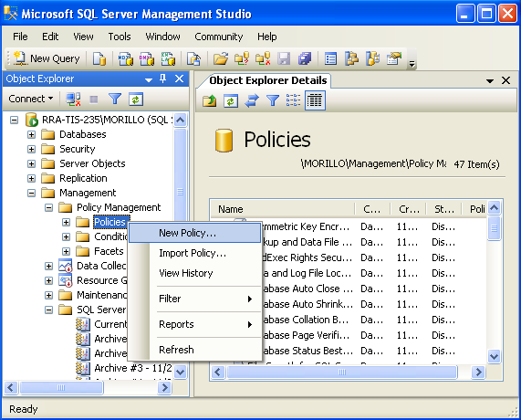Close the Object Explorer Details tab
This screenshot has height=420, width=521.
coord(505,80)
